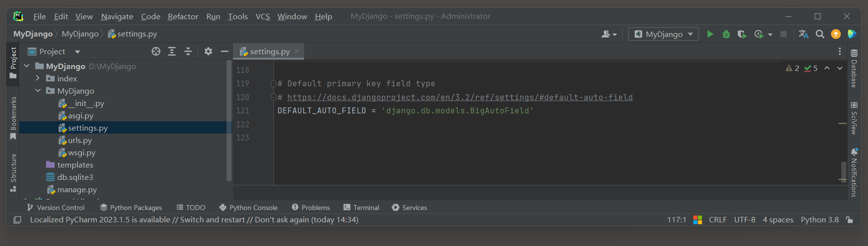Open Python Packages tool window

(x=131, y=208)
